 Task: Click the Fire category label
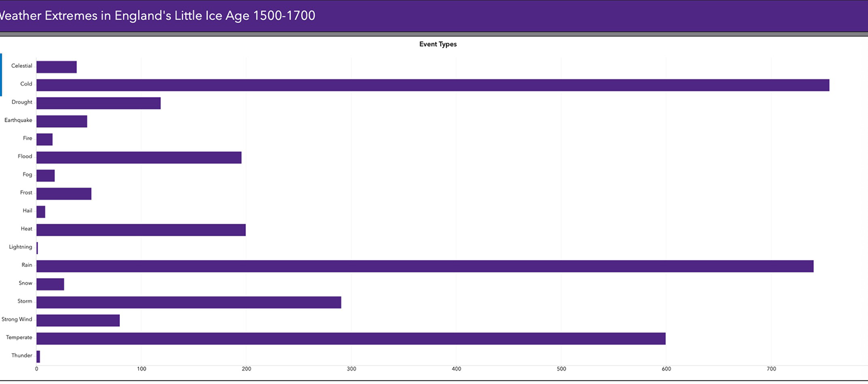tap(27, 138)
